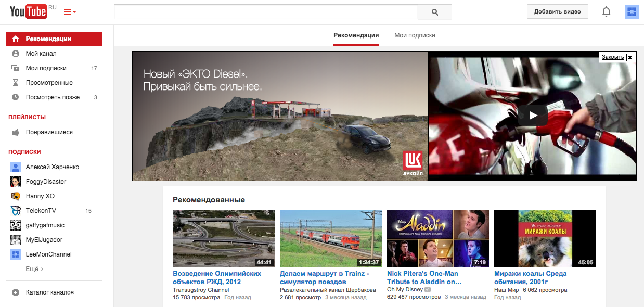Screen dimensions: 644x307
Task: Open the Миражи коалы video thumbnail
Action: pyautogui.click(x=545, y=238)
